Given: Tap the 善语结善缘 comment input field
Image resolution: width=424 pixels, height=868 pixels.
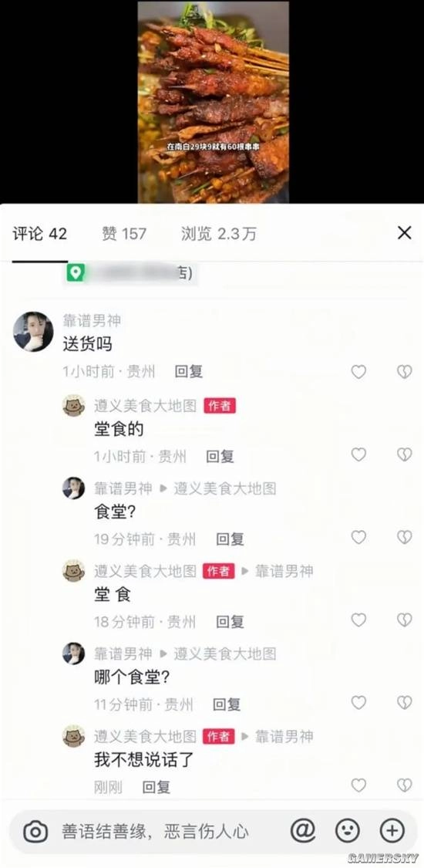Looking at the screenshot, I should click(x=155, y=831).
